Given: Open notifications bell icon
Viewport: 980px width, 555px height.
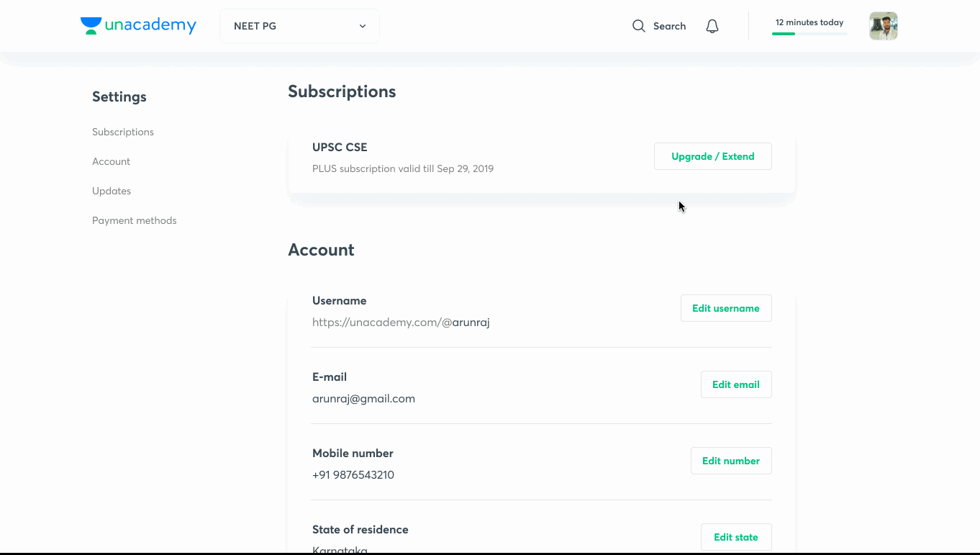Looking at the screenshot, I should [x=712, y=26].
